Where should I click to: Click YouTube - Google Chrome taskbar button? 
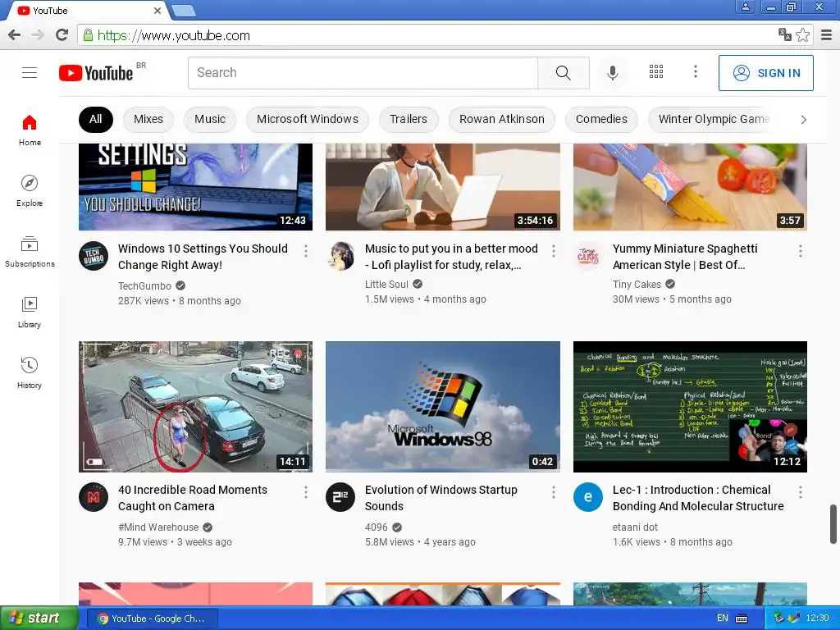(x=152, y=619)
